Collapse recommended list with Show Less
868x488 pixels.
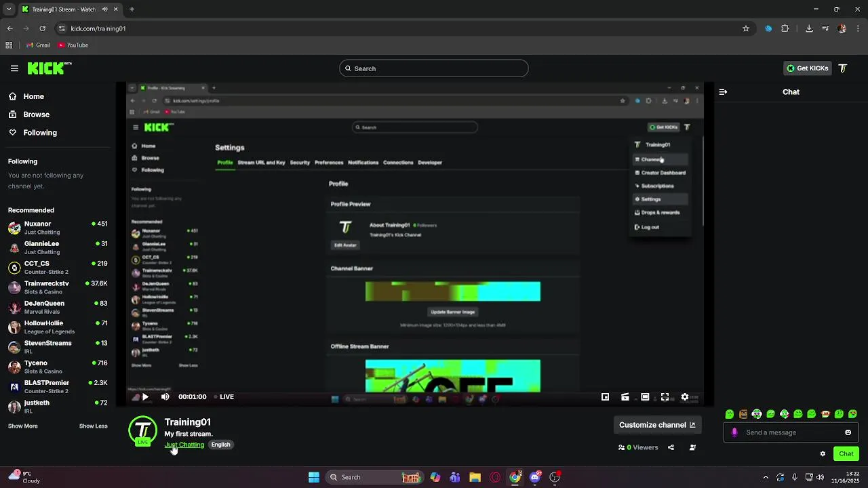(x=94, y=426)
